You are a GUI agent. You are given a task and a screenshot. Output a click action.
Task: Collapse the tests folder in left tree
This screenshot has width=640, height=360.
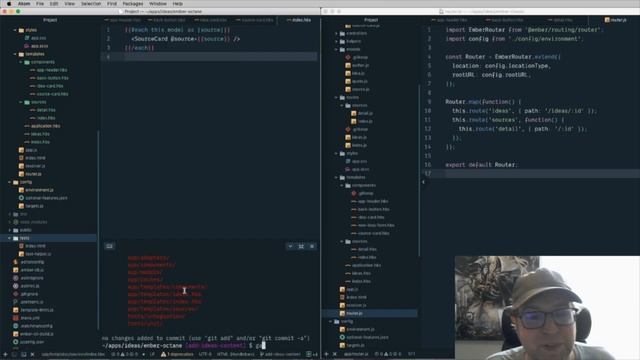(x=10, y=238)
